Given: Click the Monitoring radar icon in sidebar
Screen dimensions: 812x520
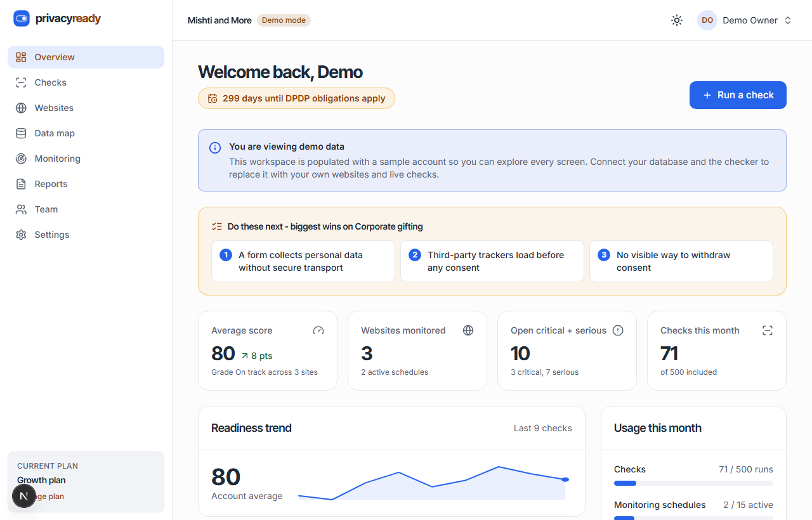Looking at the screenshot, I should coord(21,159).
